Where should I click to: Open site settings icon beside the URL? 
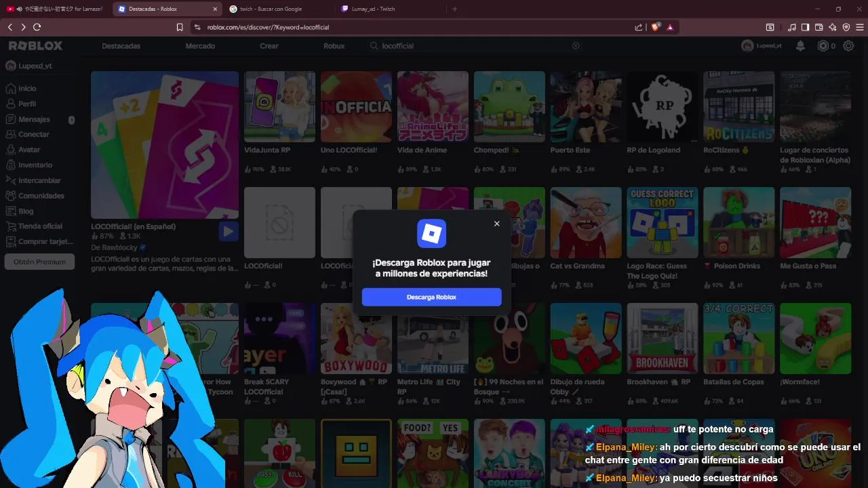[197, 27]
